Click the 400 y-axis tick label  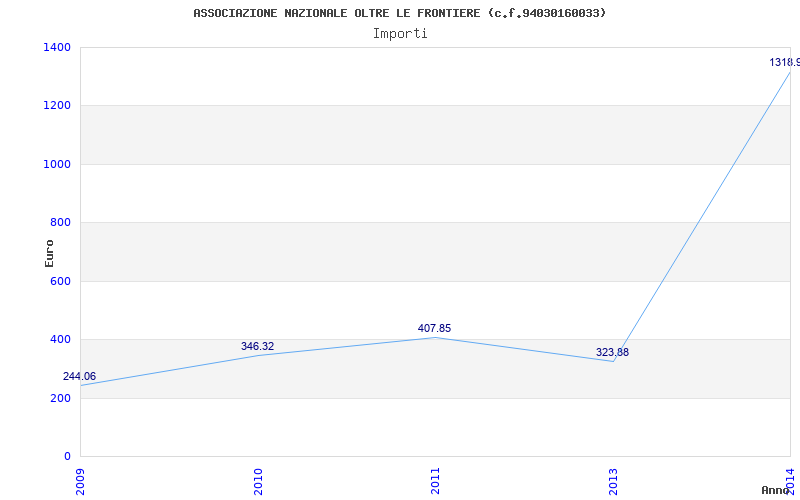coord(60,339)
